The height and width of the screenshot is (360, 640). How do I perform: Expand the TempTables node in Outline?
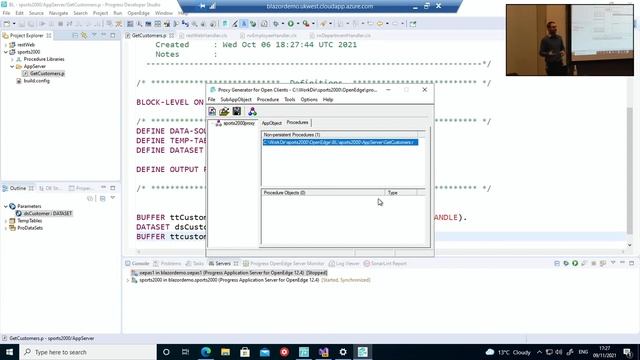point(6,221)
